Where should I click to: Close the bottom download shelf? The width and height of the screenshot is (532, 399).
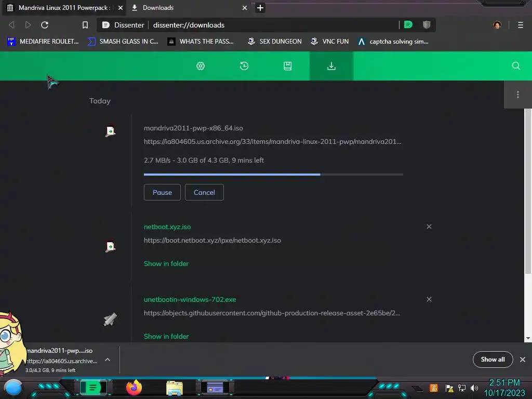tap(523, 360)
